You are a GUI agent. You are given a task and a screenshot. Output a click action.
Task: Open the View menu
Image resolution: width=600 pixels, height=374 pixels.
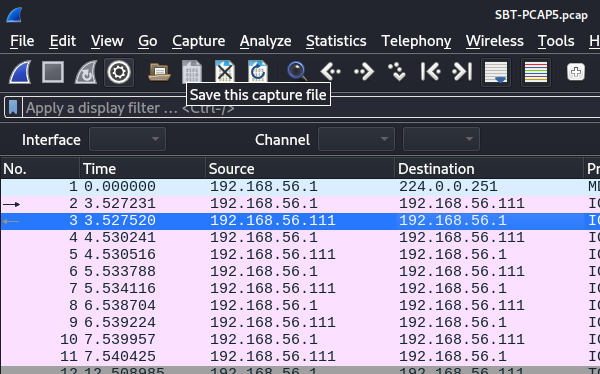(107, 41)
